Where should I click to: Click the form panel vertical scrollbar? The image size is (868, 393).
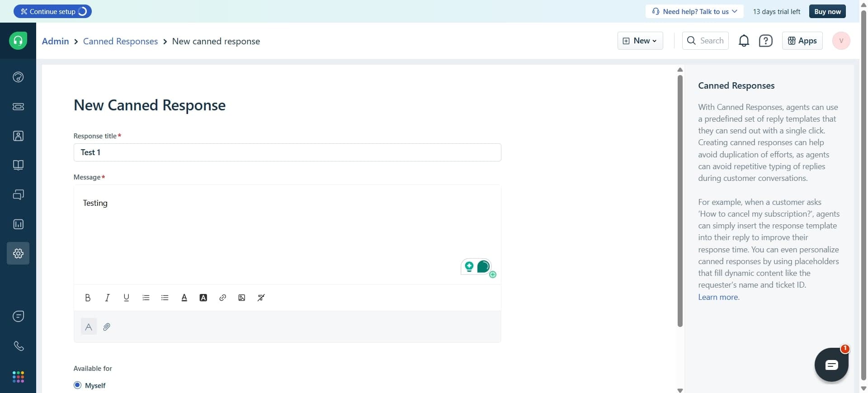pyautogui.click(x=680, y=201)
